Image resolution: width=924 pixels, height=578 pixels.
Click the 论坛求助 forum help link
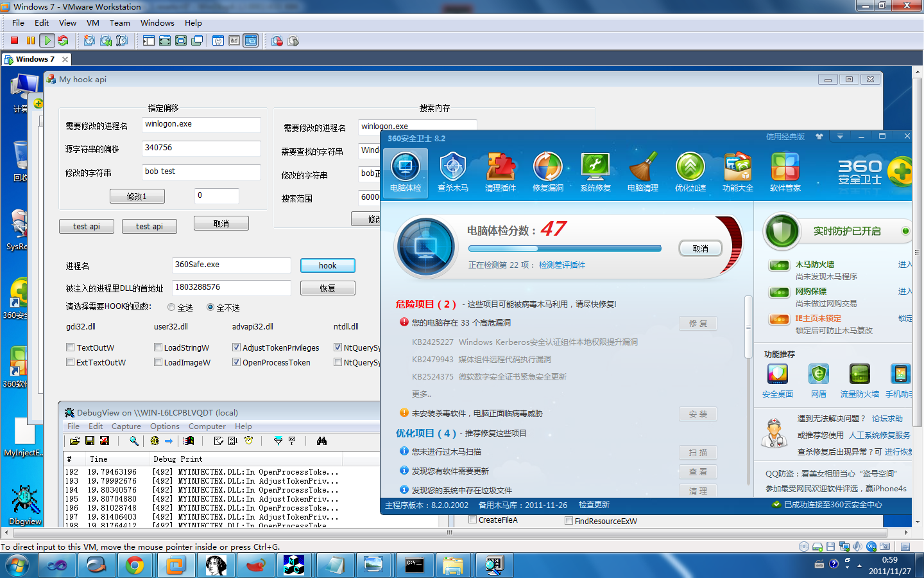pyautogui.click(x=887, y=419)
